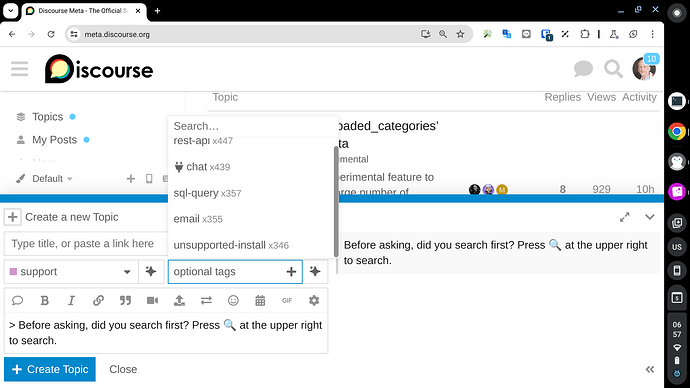Hide the preview pane with double chevron
This screenshot has height=388, width=690.
[650, 370]
